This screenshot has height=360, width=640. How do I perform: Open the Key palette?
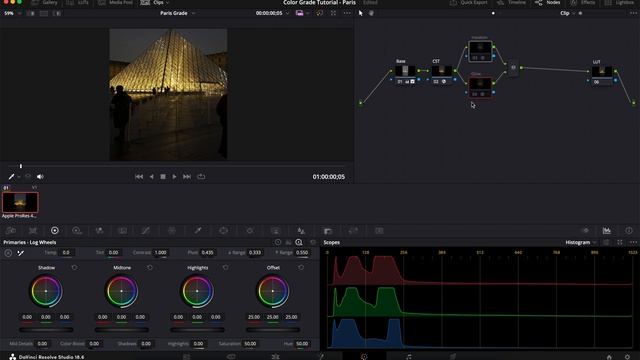[x=328, y=231]
